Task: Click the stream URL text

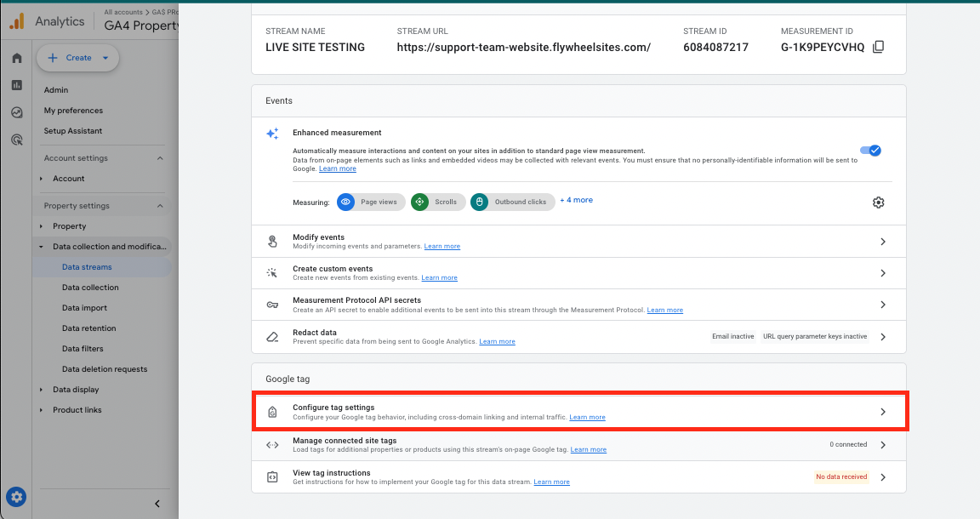Action: pos(524,48)
